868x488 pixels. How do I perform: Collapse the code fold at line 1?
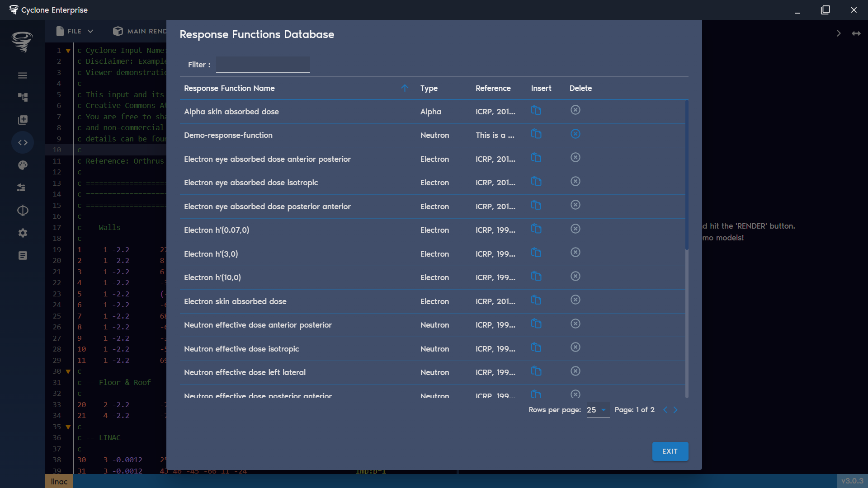click(67, 50)
